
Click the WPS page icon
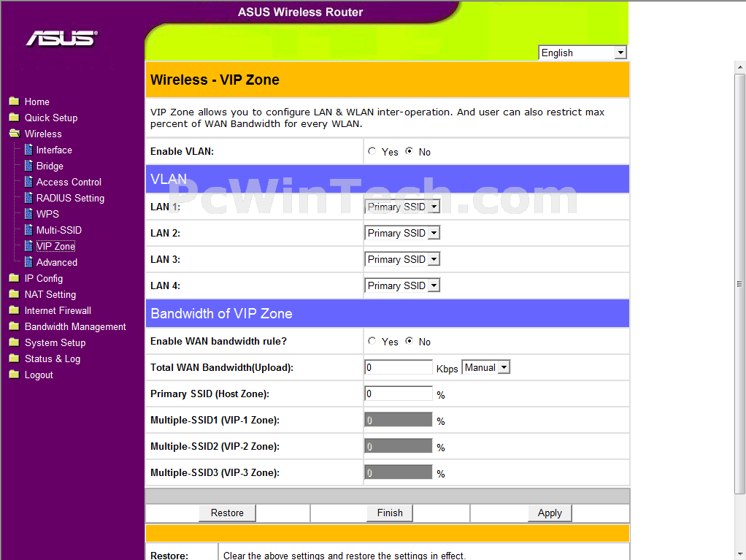[28, 214]
